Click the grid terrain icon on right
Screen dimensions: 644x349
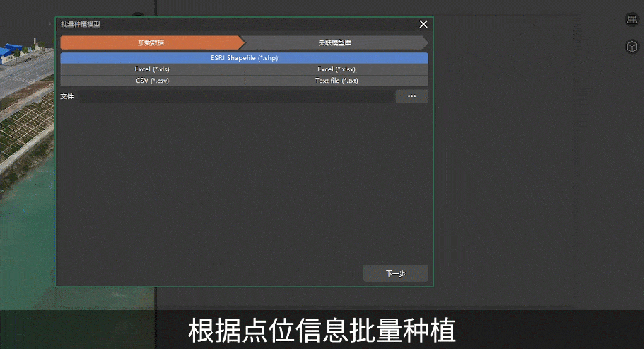[631, 20]
